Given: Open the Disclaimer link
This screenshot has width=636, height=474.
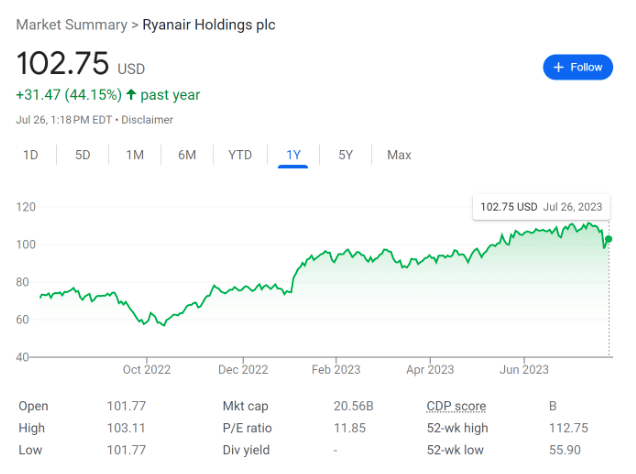Looking at the screenshot, I should click(x=147, y=120).
